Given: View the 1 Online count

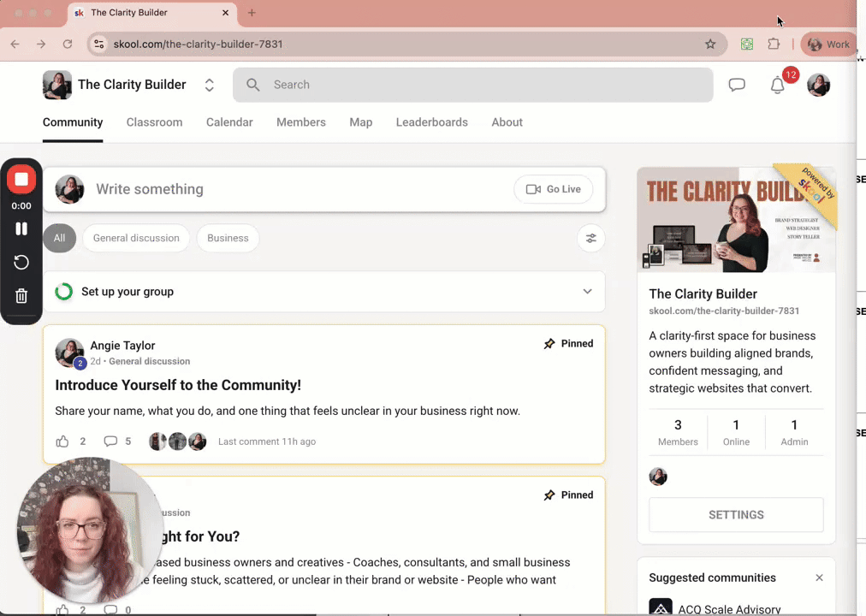Looking at the screenshot, I should (x=736, y=432).
